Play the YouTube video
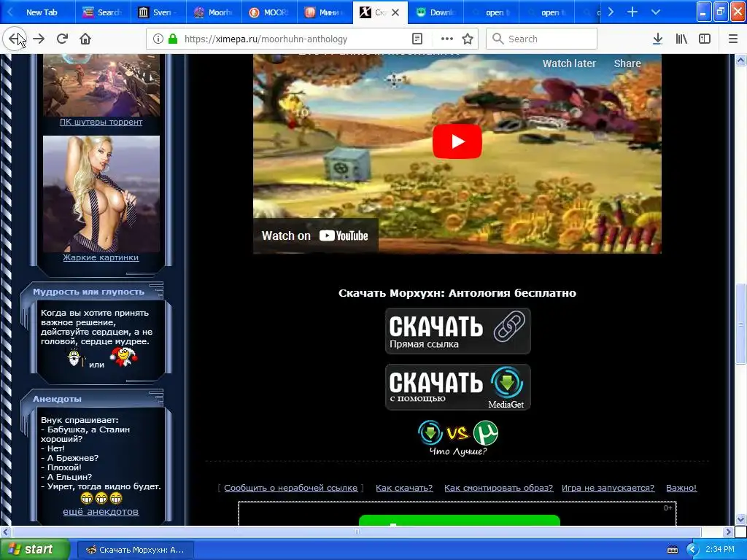 457,141
